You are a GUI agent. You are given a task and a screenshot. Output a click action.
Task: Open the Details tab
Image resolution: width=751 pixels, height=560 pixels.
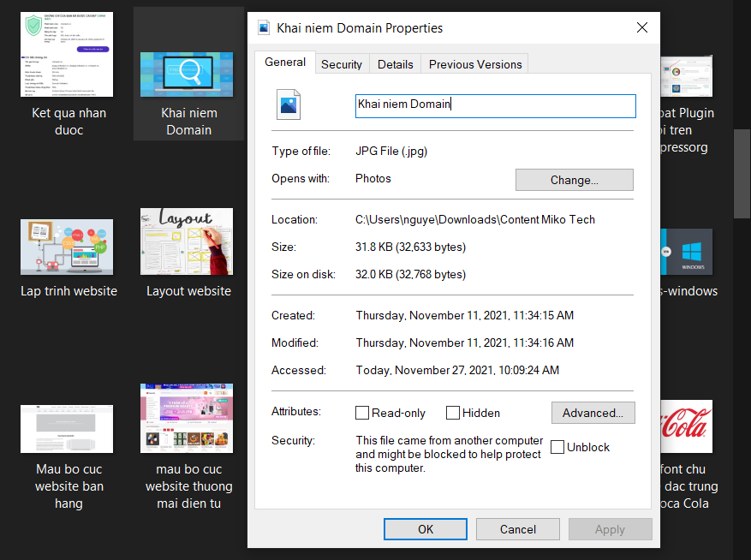pos(396,64)
